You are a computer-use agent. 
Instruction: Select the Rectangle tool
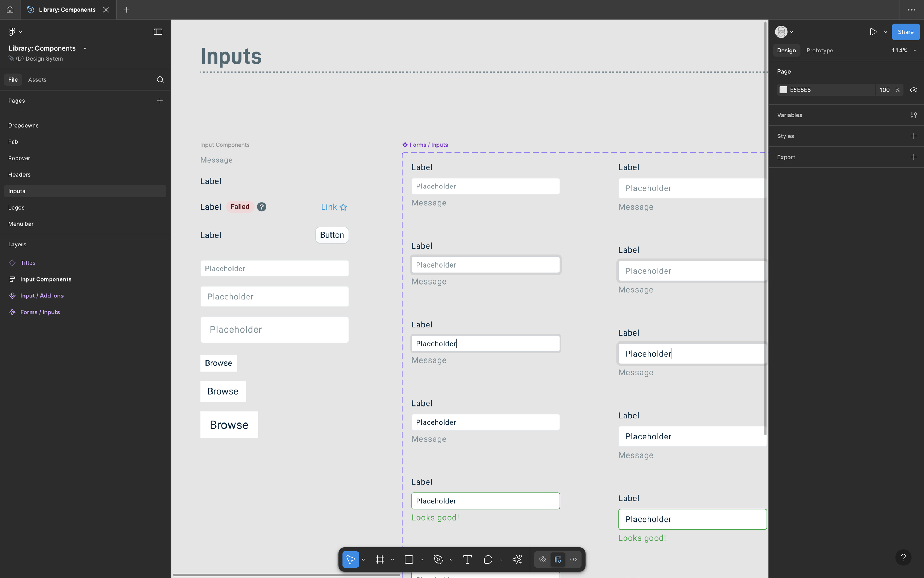pyautogui.click(x=410, y=559)
